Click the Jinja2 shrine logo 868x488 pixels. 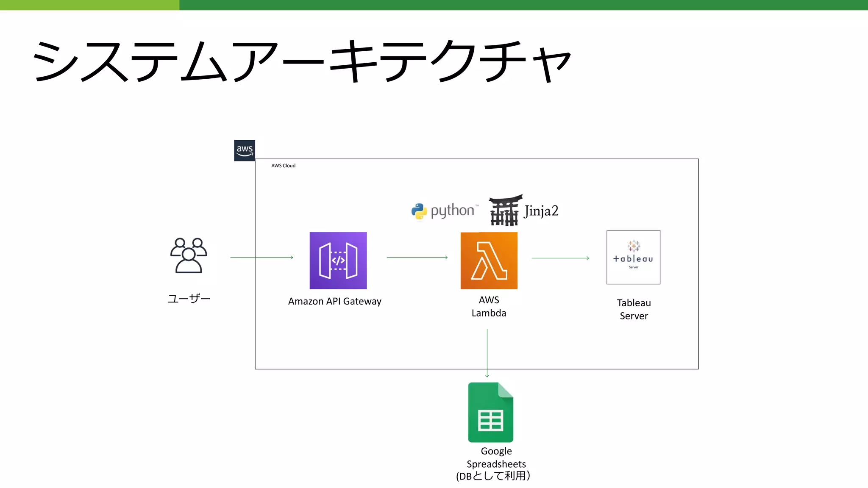pyautogui.click(x=523, y=210)
